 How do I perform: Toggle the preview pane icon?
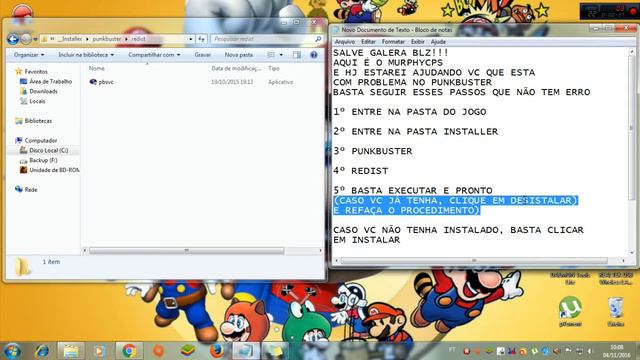click(297, 55)
